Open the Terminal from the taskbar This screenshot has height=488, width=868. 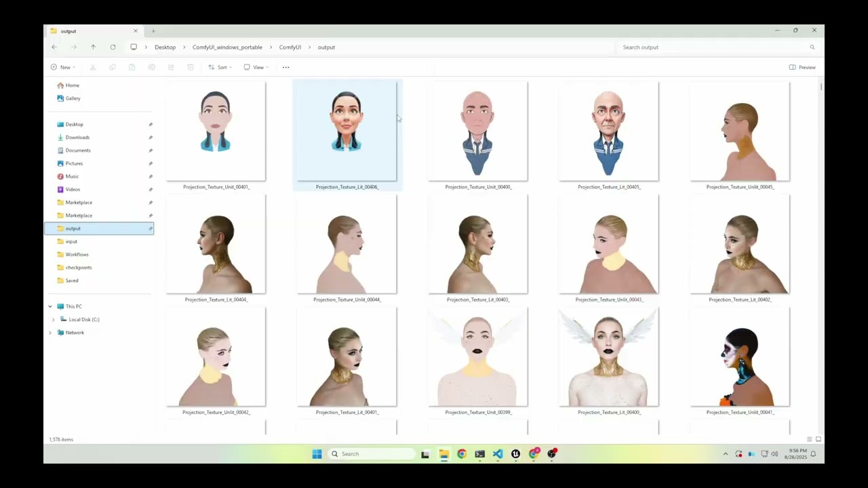click(x=480, y=454)
